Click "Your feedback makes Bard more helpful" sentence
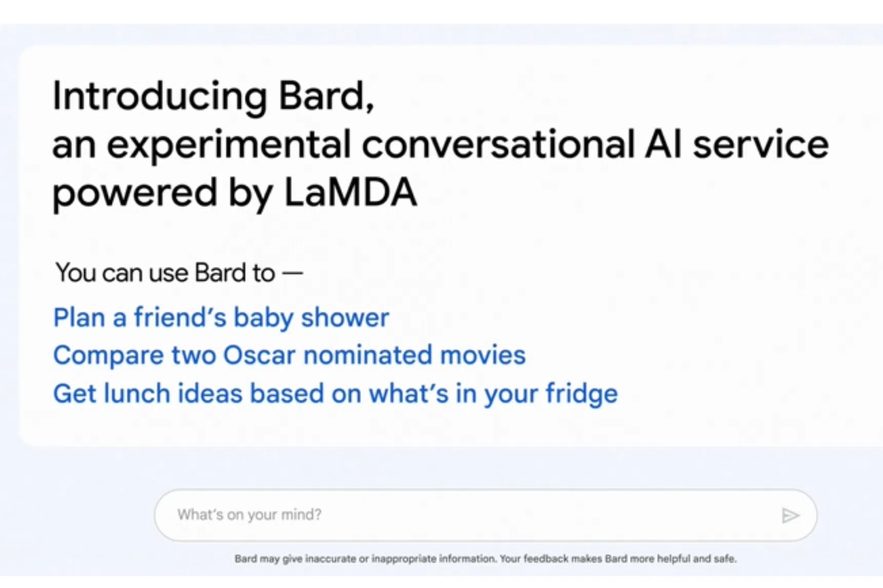This screenshot has height=588, width=883. click(x=618, y=559)
